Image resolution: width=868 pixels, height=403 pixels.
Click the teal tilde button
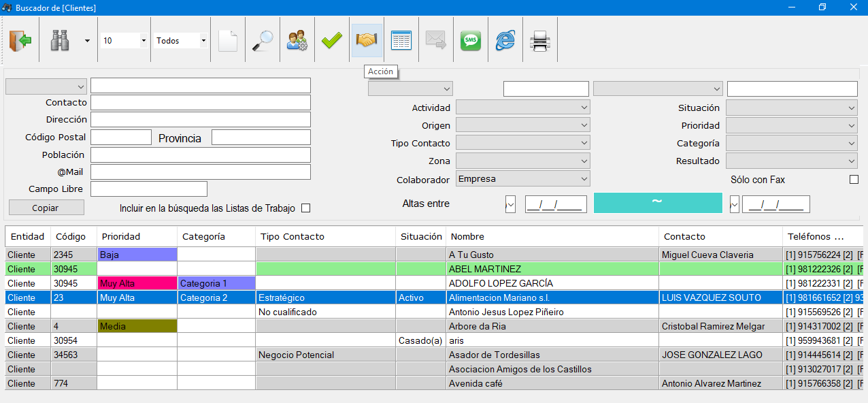coord(658,203)
